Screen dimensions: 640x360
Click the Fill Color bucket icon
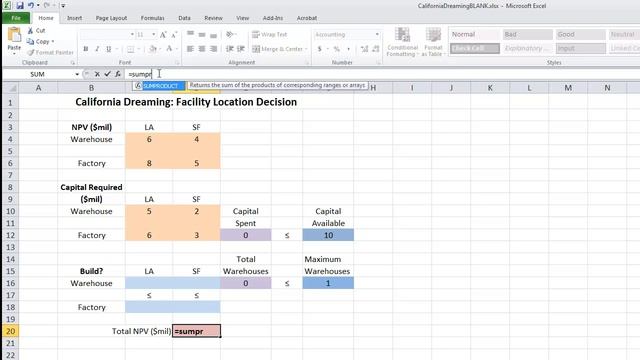pos(153,49)
